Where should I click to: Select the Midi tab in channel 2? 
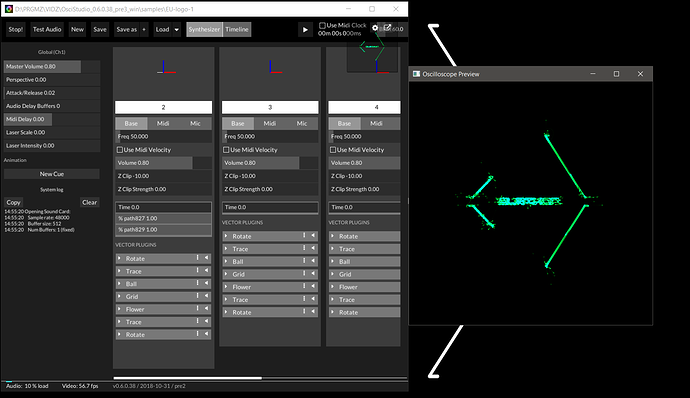click(x=163, y=123)
